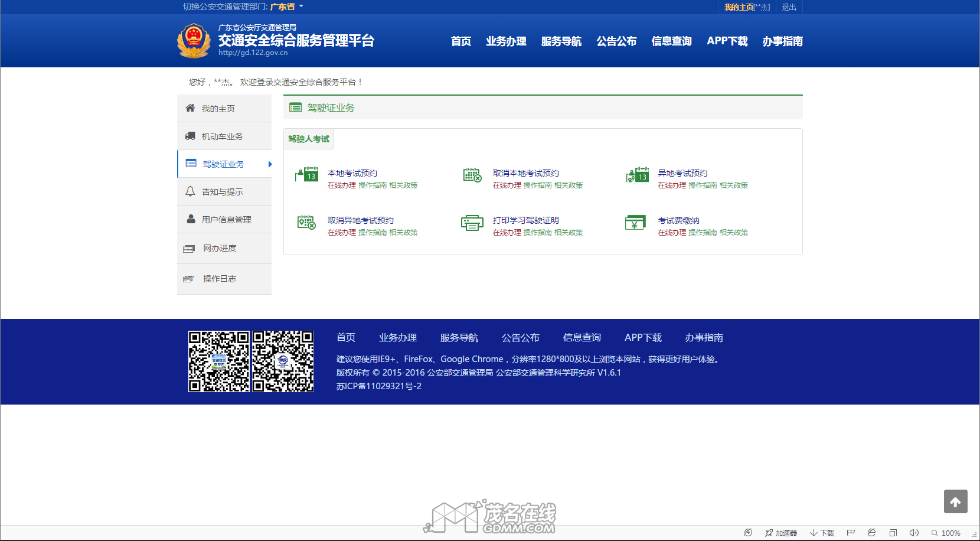Select the 驾驶人考试 tab
Screen dimensions: 980x541
309,139
